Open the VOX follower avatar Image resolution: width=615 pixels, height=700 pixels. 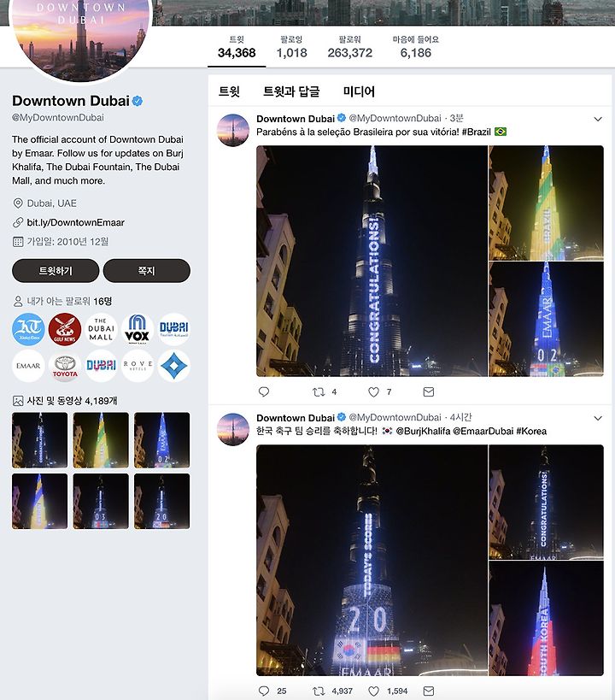pos(138,329)
